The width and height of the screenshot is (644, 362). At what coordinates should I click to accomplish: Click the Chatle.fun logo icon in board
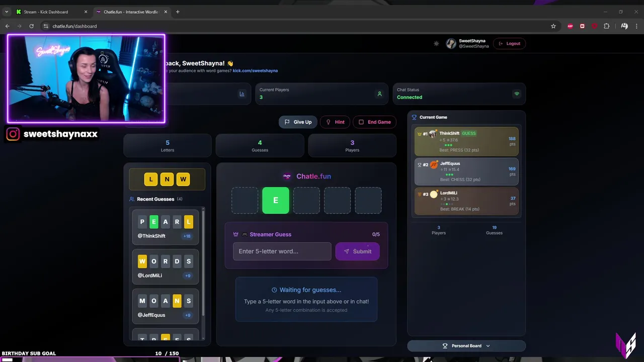click(287, 176)
